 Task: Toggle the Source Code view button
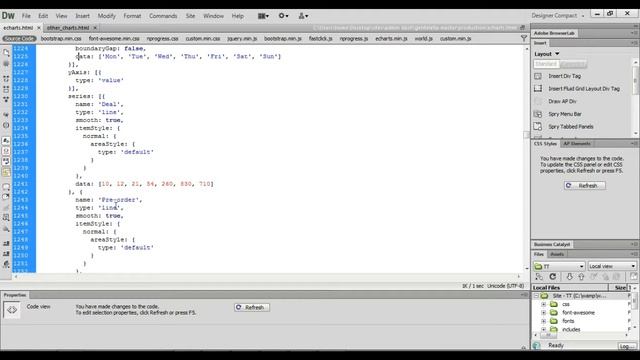click(19, 38)
